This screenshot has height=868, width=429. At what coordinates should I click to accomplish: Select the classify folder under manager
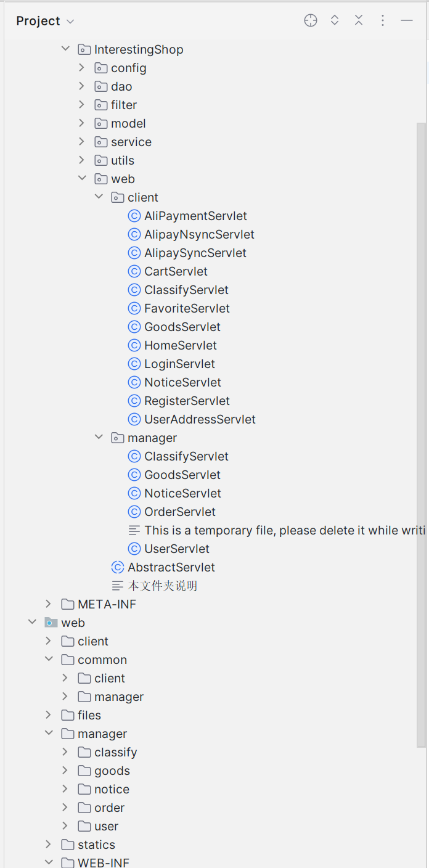click(115, 752)
